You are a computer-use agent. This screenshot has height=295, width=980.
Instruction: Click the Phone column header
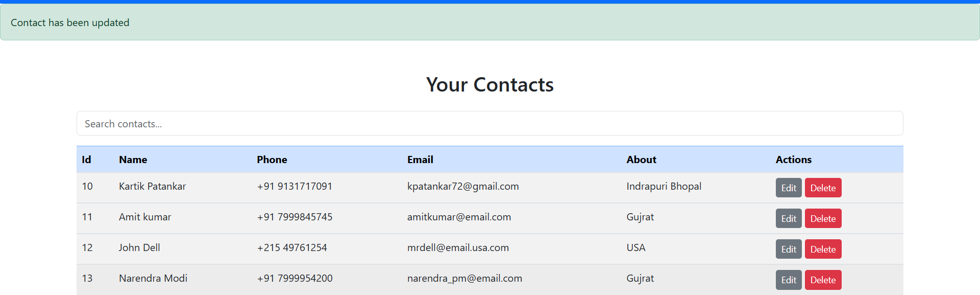(272, 160)
